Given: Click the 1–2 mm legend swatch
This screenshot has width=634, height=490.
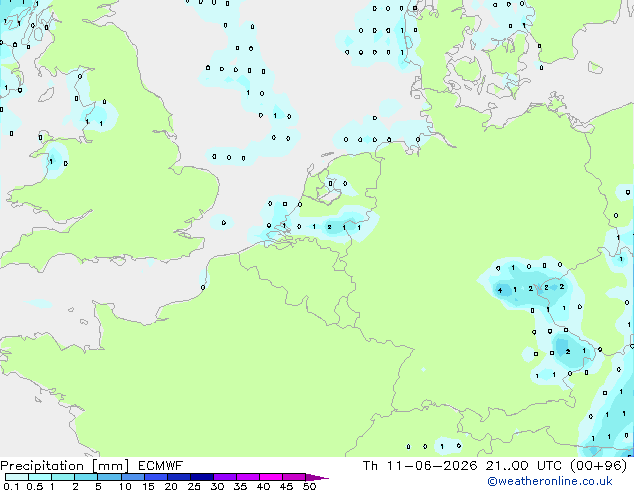Looking at the screenshot, I should [63, 477].
